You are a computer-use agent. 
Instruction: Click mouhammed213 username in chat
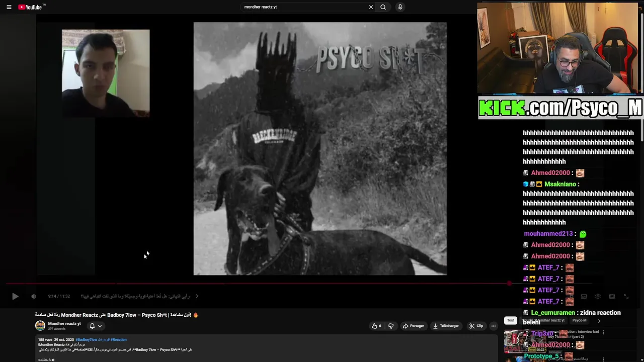pyautogui.click(x=548, y=234)
